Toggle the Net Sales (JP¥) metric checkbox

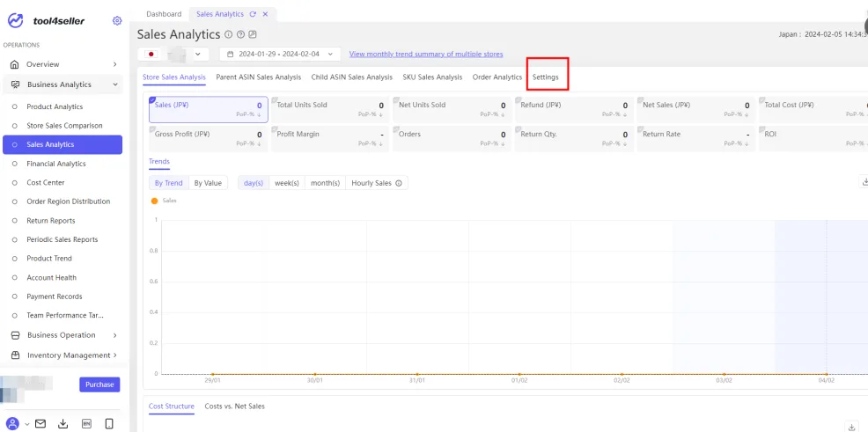(640, 100)
